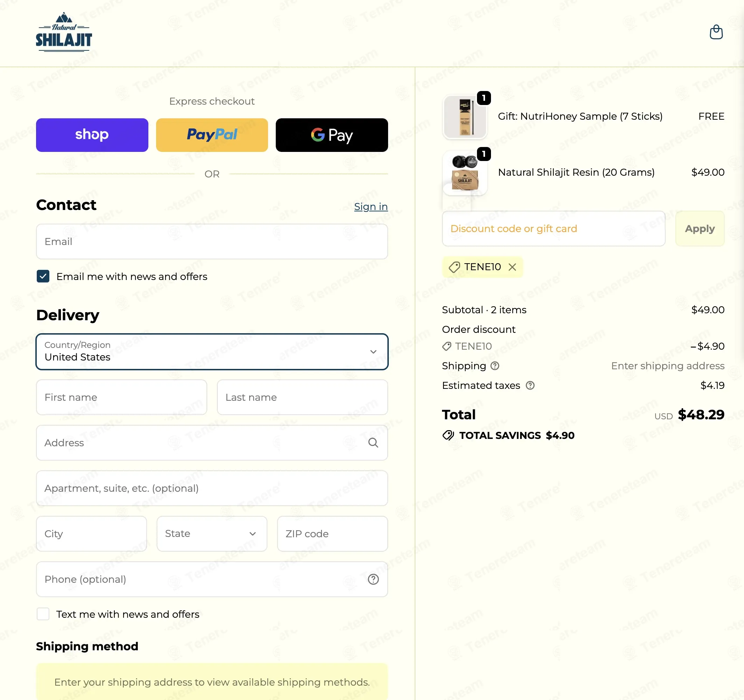The width and height of the screenshot is (744, 700).
Task: Check Text me with news and offers
Action: 43,614
